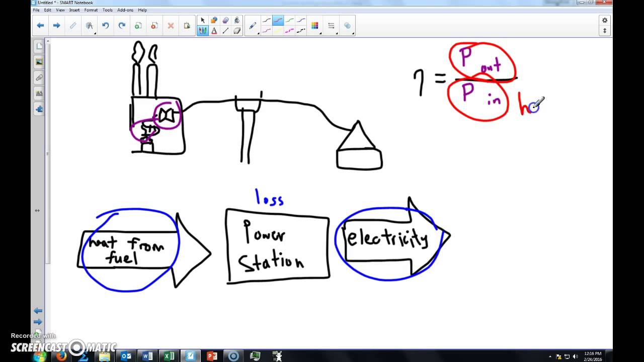Open the Gallery tab
The width and height of the screenshot is (644, 362).
[39, 62]
